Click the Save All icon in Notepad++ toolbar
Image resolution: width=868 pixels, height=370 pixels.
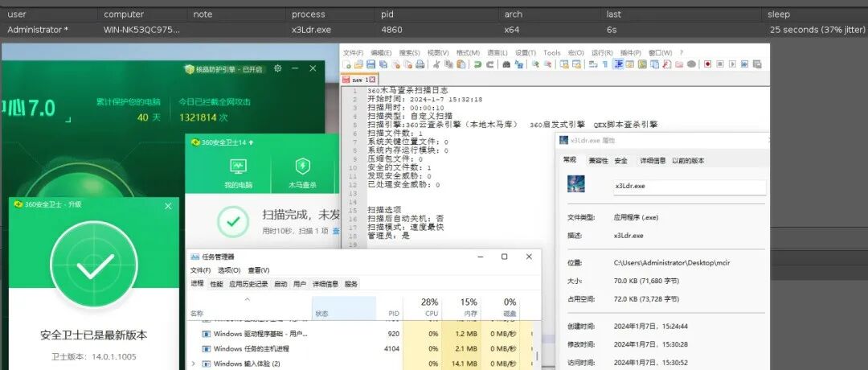click(383, 64)
